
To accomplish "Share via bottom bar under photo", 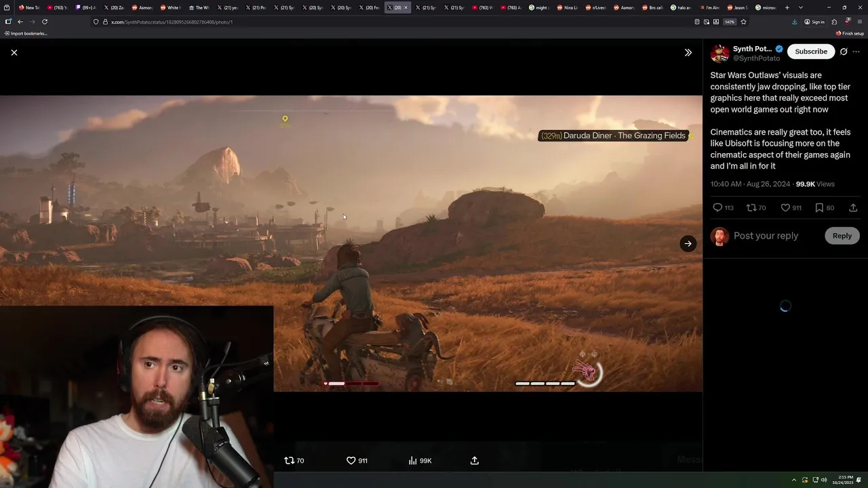I will click(475, 461).
